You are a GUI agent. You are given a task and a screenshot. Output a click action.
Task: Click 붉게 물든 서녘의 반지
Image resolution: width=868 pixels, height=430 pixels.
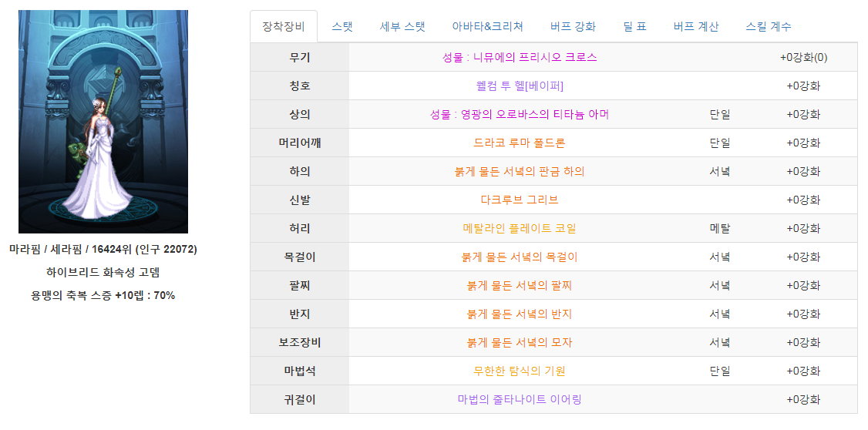[x=520, y=314]
